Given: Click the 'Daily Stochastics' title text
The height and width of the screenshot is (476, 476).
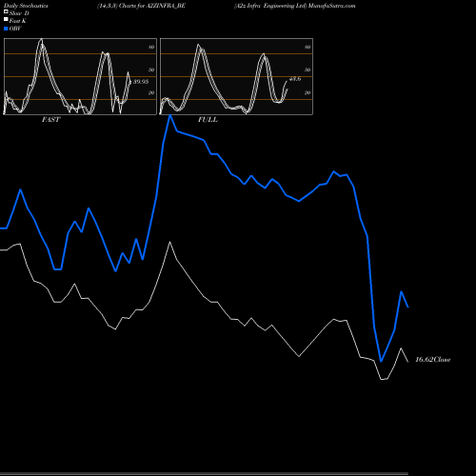Looking at the screenshot, I should tap(26, 6).
